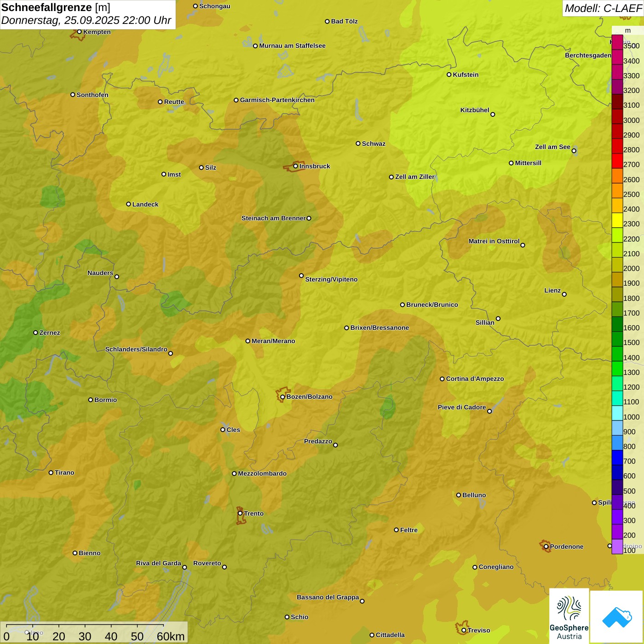Click the Cortina d'Ampezzo marker
The height and width of the screenshot is (644, 644).
click(x=442, y=379)
